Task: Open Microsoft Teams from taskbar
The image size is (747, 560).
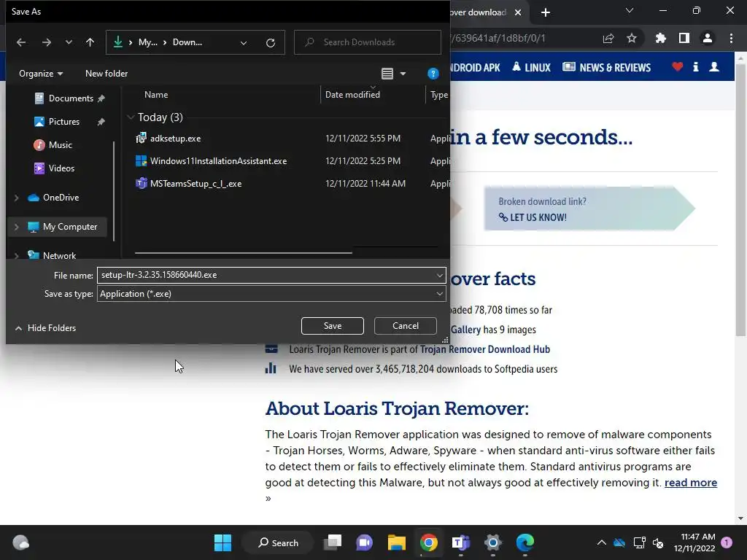Action: pos(461,542)
